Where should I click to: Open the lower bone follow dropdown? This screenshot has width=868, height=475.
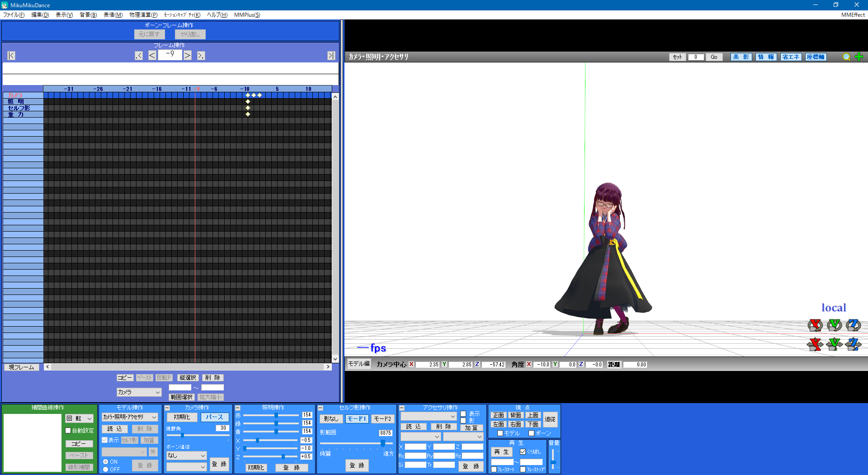click(x=186, y=467)
